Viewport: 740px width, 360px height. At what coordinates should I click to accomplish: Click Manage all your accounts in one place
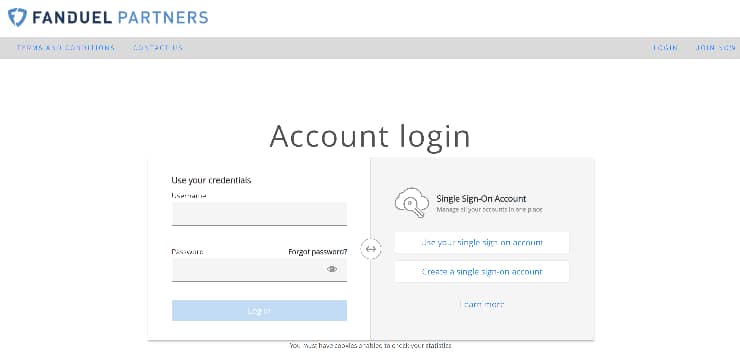pyautogui.click(x=489, y=209)
